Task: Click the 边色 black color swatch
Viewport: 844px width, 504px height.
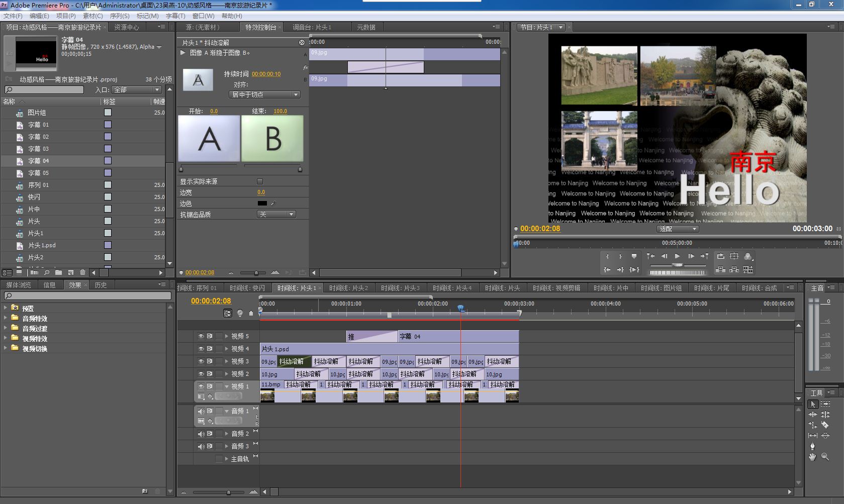Action: 262,204
